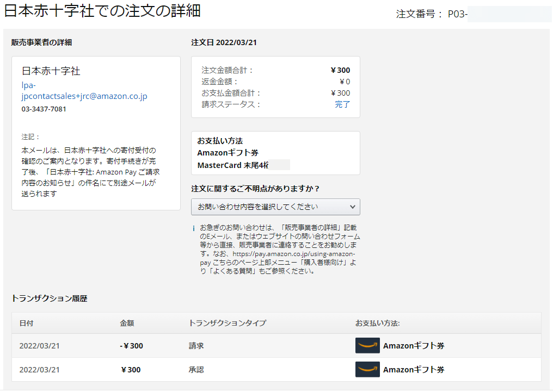Select the pay.amazon.co.jp URL in help text

pyautogui.click(x=278, y=258)
